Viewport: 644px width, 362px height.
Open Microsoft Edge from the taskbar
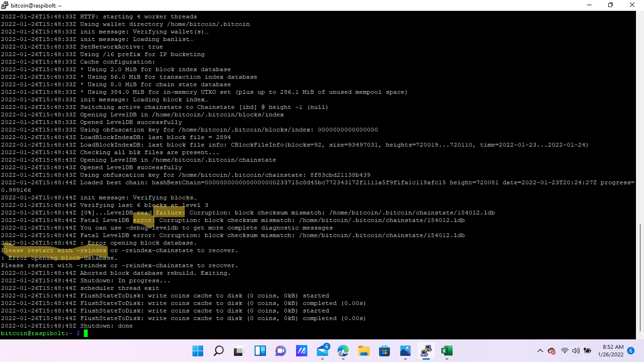click(343, 351)
